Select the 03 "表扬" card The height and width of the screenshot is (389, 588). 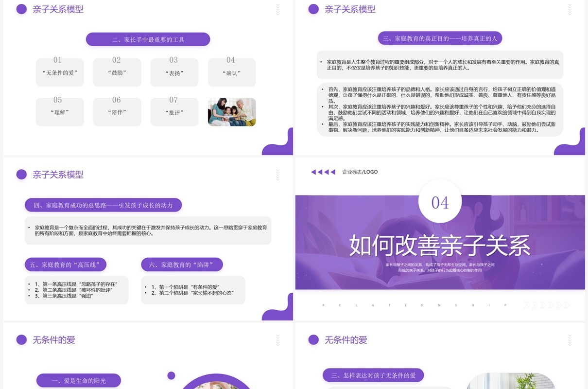point(174,72)
